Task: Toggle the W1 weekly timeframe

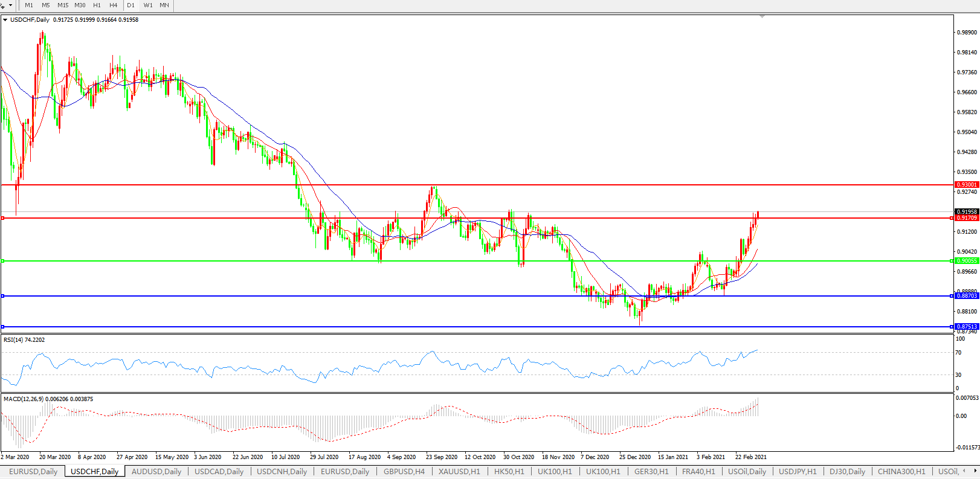Action: coord(148,5)
